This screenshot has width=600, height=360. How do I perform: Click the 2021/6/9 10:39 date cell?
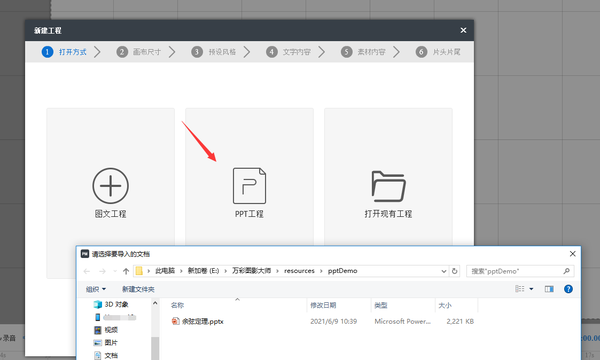[x=334, y=321]
